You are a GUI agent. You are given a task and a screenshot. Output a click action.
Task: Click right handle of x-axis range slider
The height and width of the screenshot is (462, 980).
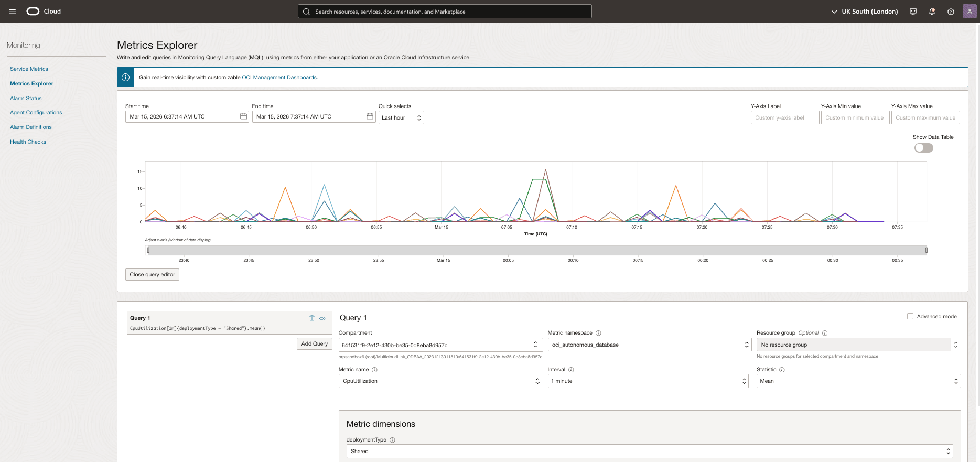click(927, 250)
